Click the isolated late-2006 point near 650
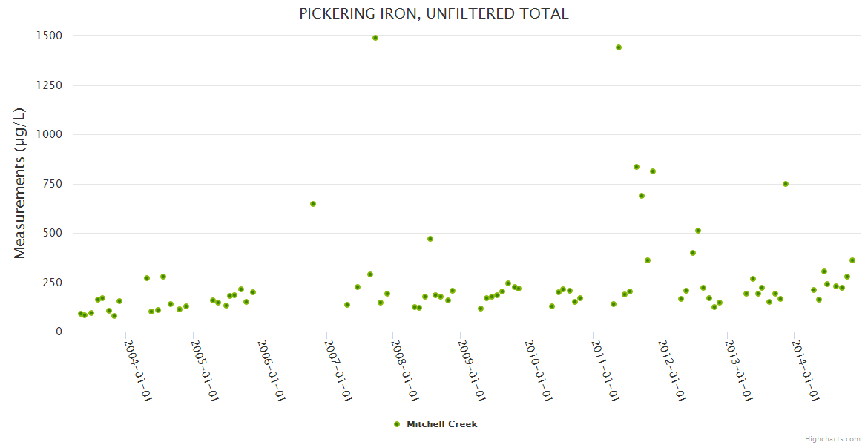The image size is (868, 445). pos(313,204)
